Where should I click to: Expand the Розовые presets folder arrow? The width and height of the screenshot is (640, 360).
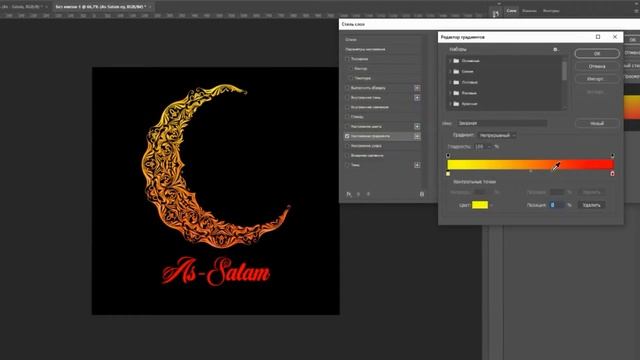(450, 93)
